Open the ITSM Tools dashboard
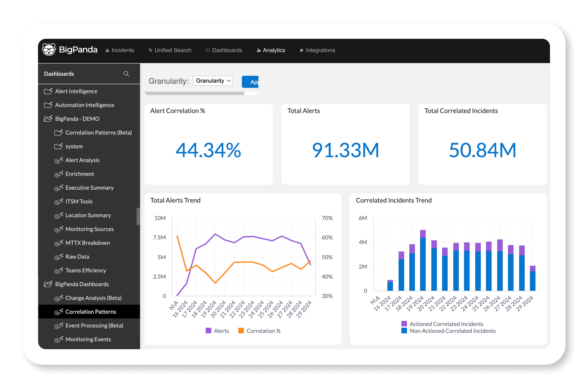 pyautogui.click(x=89, y=202)
